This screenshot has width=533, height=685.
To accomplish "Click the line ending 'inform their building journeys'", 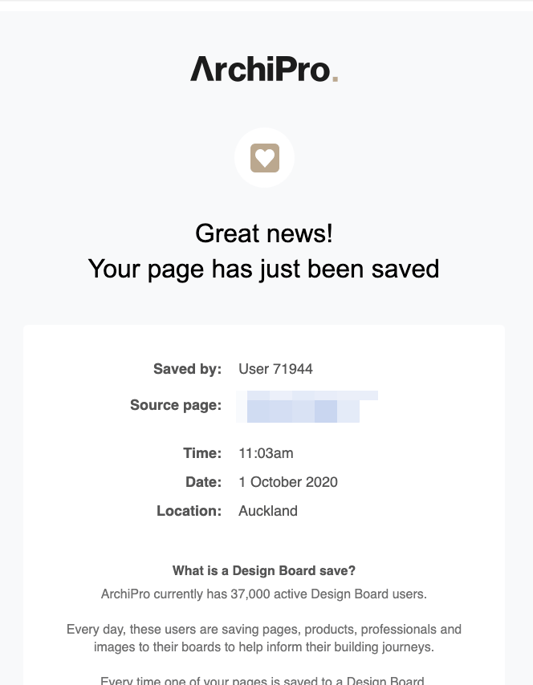I will click(264, 647).
